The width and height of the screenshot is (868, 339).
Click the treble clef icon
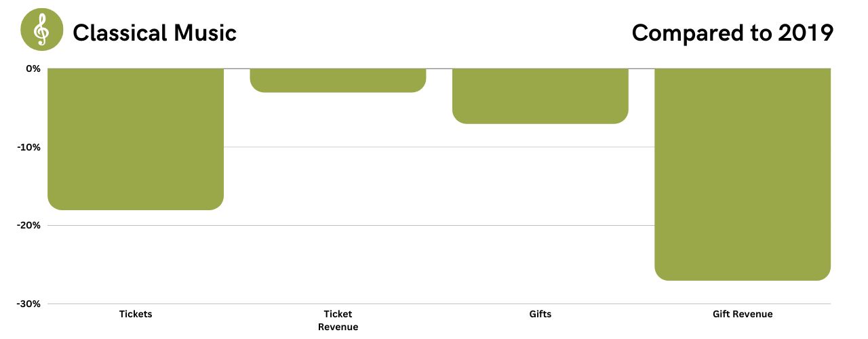41,31
